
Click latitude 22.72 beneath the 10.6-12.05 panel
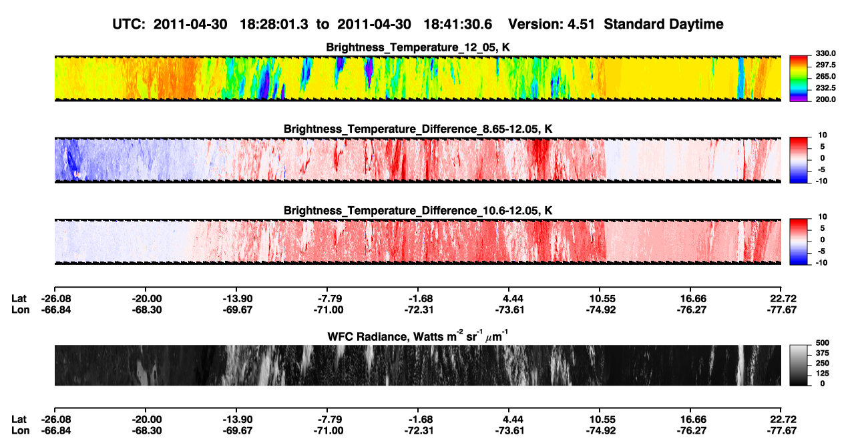pos(782,298)
